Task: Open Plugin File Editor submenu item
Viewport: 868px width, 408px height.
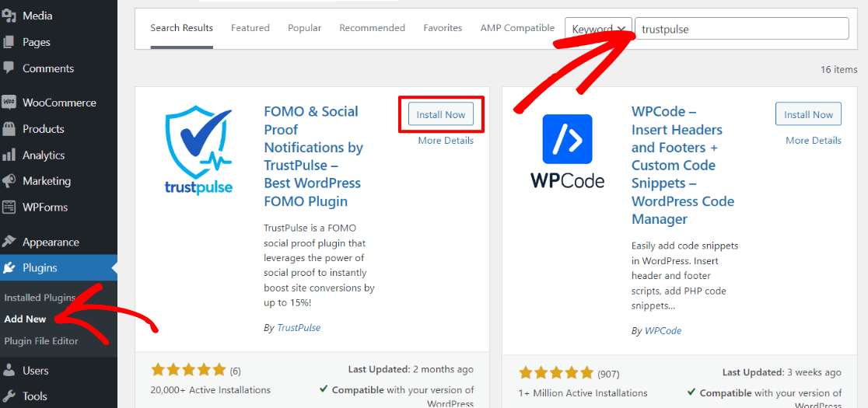Action: coord(41,340)
